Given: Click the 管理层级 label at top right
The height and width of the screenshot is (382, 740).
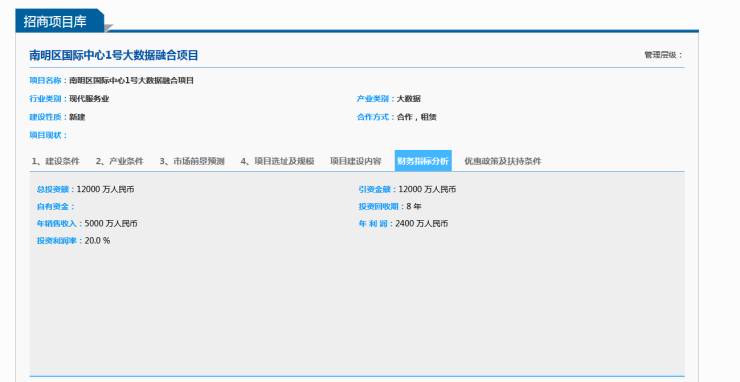Looking at the screenshot, I should (x=664, y=55).
